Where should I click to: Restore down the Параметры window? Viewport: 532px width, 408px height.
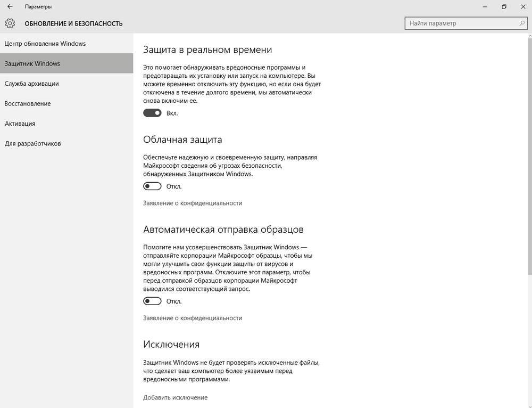(504, 7)
